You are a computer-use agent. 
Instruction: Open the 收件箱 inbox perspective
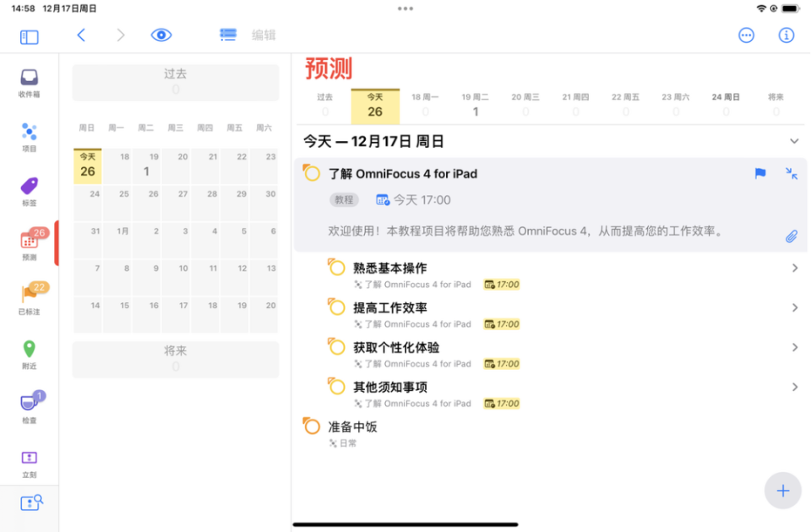[29, 84]
